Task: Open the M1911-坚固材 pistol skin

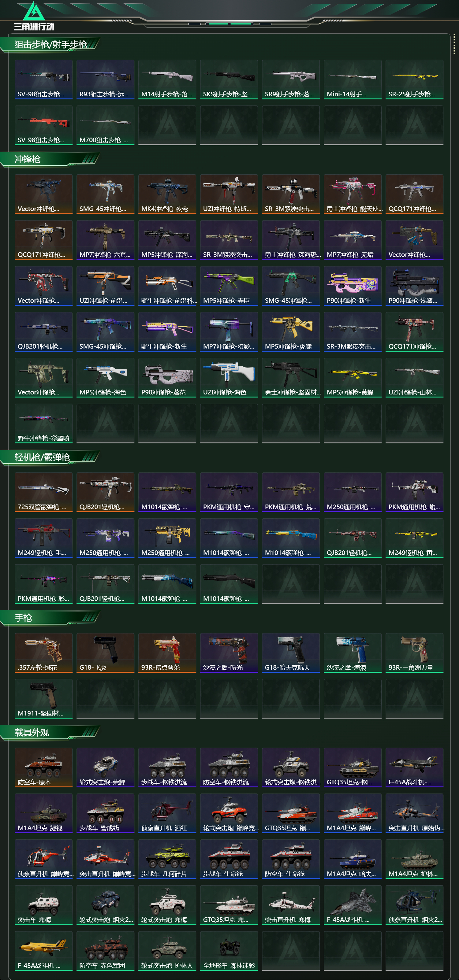Action: [43, 699]
